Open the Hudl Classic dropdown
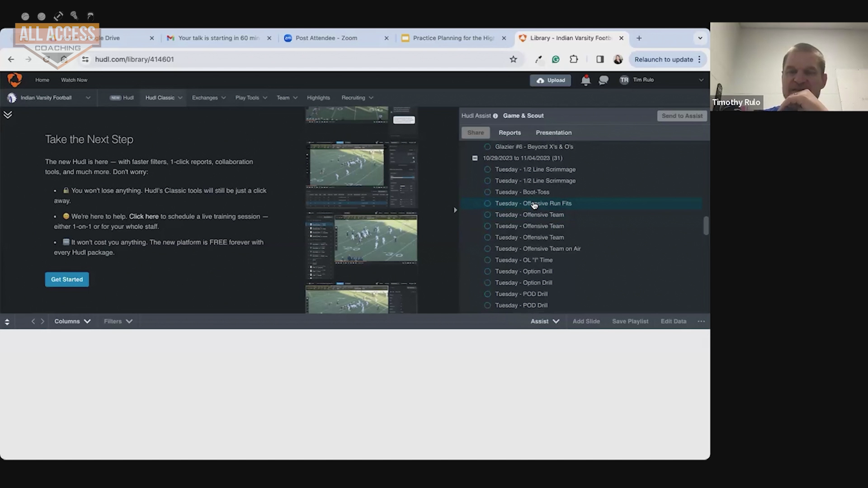Viewport: 868px width, 488px height. click(x=164, y=98)
